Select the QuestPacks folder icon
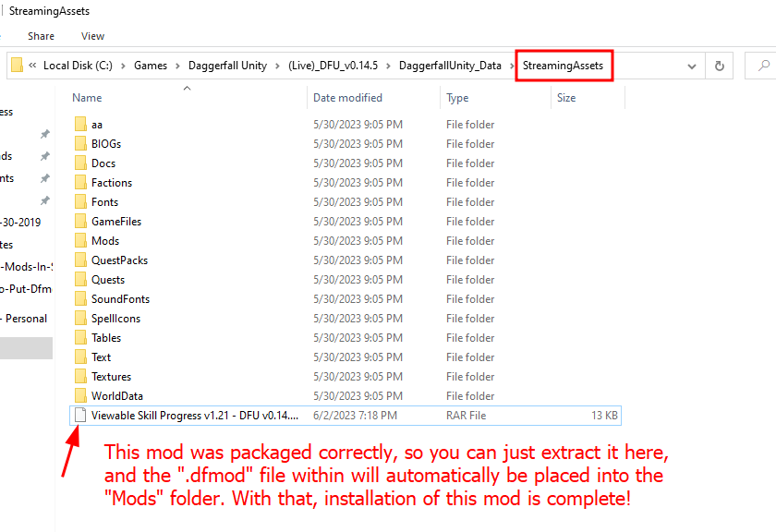 coord(80,260)
